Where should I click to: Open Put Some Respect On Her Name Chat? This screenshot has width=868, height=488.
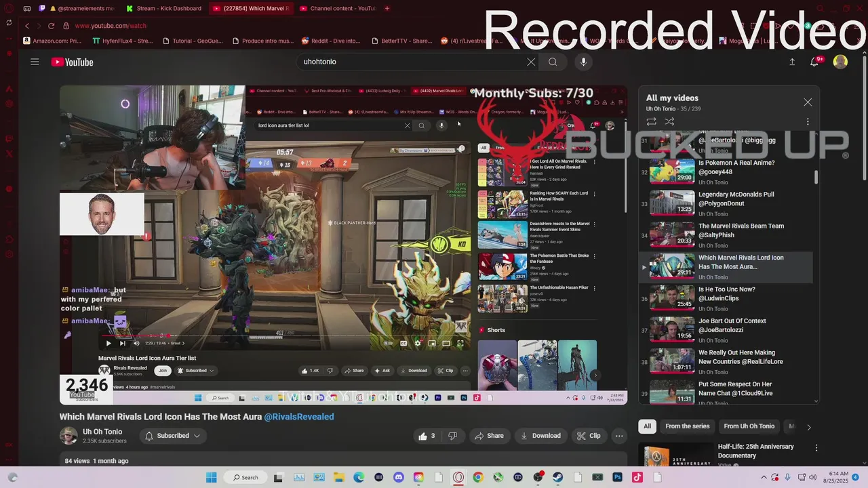[726, 392]
